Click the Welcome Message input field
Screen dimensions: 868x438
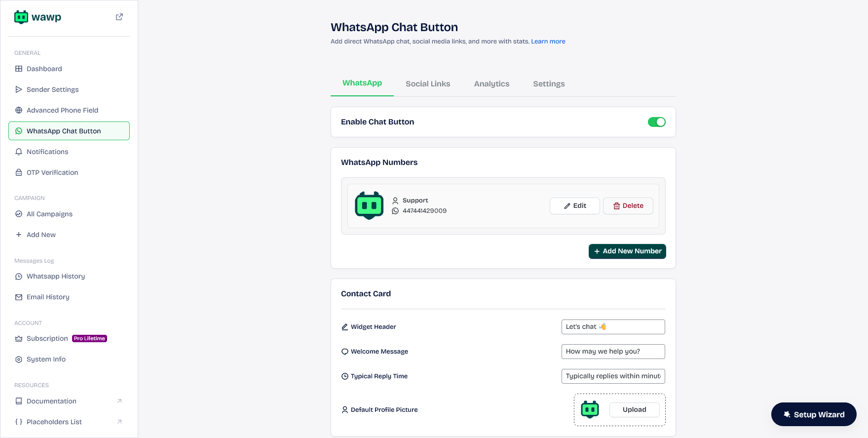pos(613,352)
